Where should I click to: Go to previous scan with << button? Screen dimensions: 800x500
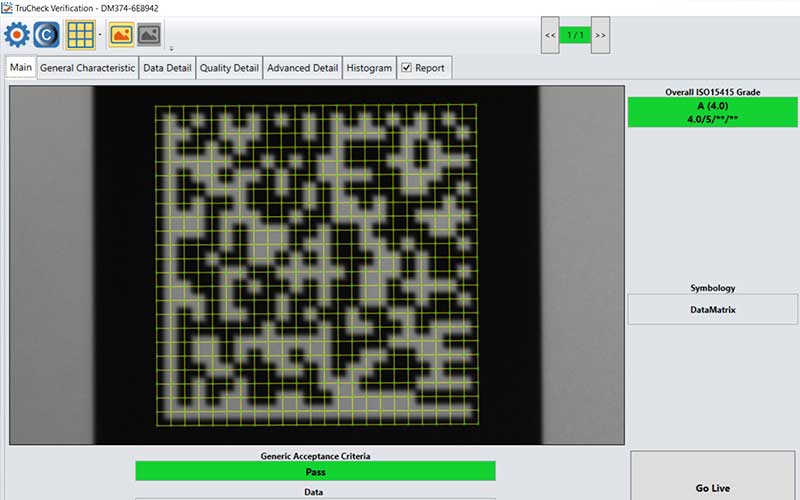point(550,35)
